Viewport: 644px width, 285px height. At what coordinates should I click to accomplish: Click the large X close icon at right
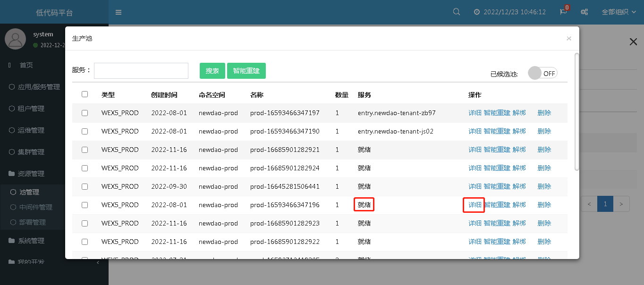point(634,42)
